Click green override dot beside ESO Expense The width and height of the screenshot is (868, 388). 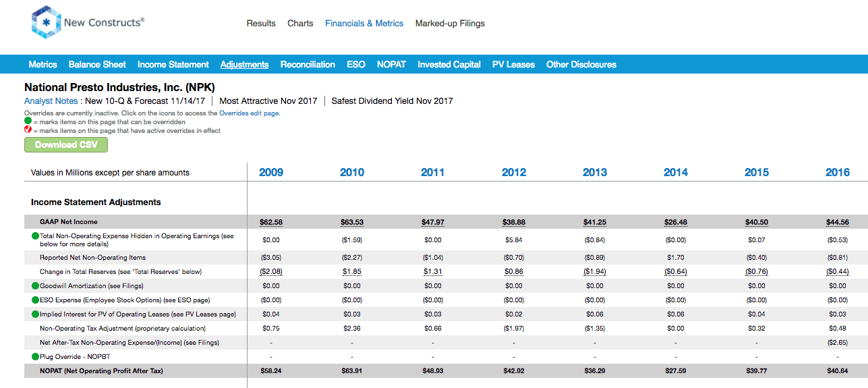pos(35,300)
